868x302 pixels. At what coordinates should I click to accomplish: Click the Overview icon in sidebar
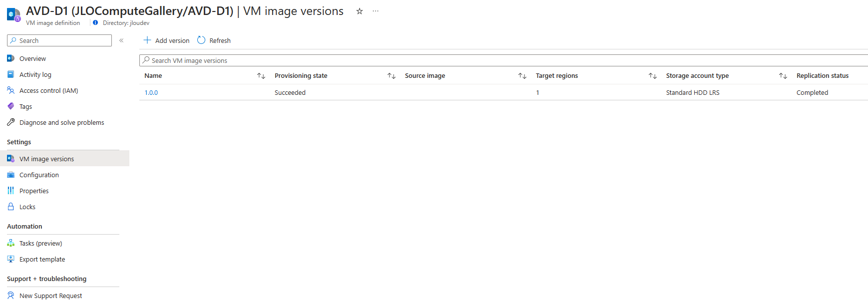coord(10,58)
